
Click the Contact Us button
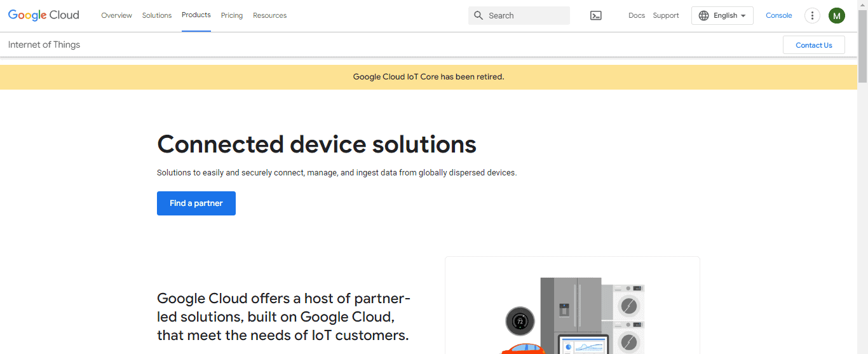pos(814,45)
